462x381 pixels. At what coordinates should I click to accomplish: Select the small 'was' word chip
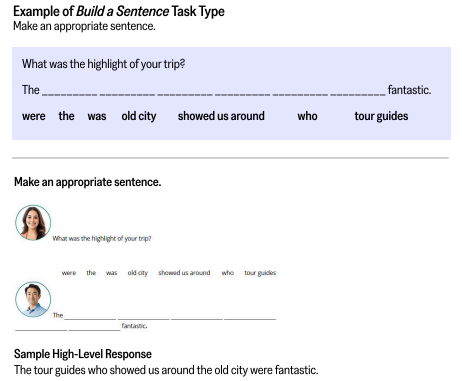point(111,273)
